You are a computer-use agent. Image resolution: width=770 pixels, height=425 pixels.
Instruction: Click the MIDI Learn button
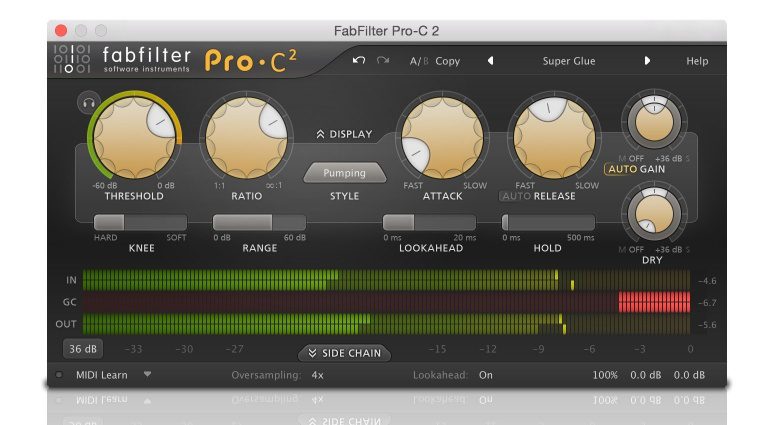[102, 375]
